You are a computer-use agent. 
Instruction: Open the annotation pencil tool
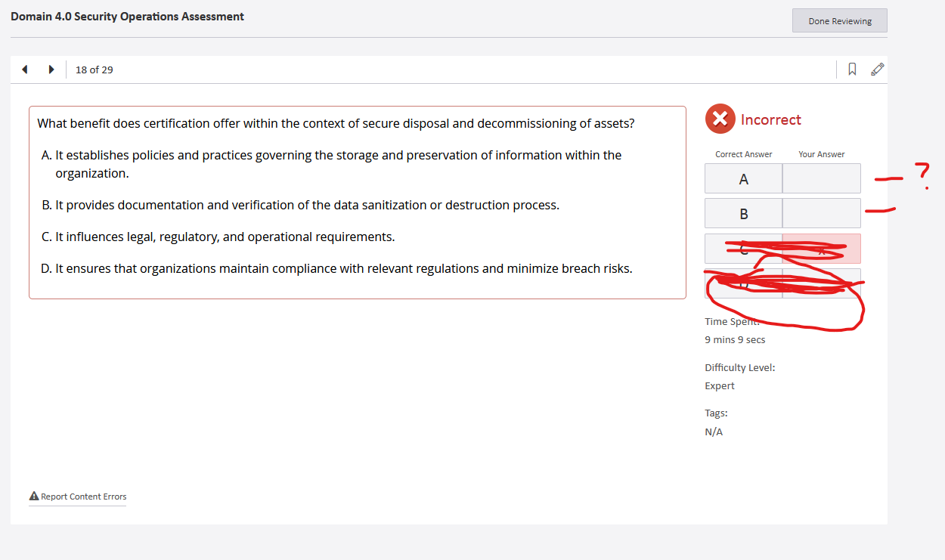(877, 69)
